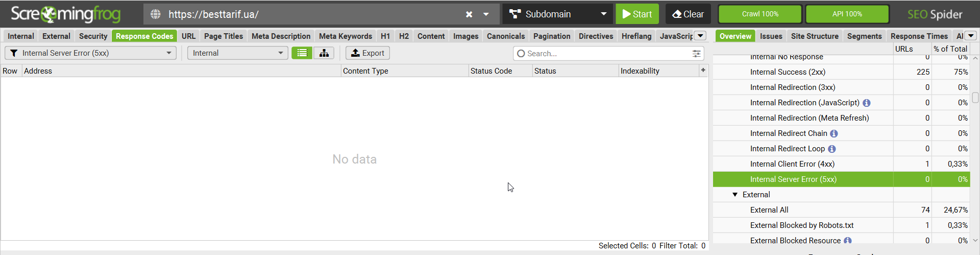Click the Screaming Frog logo
Image resolution: width=980 pixels, height=255 pixels.
click(x=65, y=14)
